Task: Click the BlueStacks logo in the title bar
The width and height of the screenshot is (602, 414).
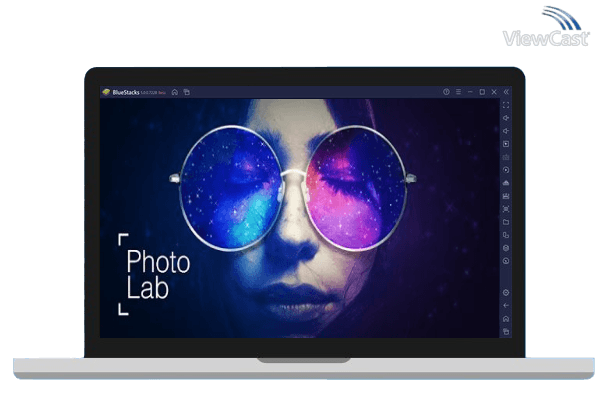Action: point(106,92)
